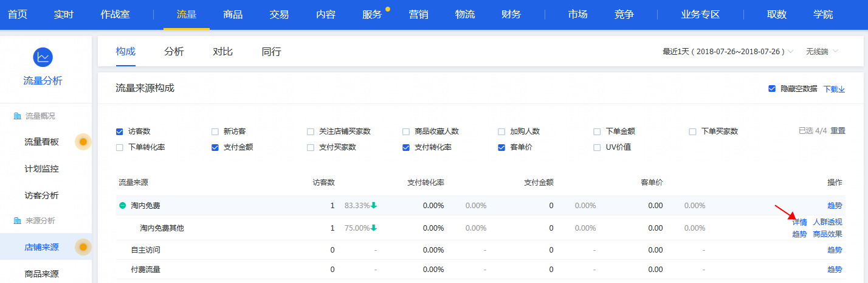868x283 pixels.
Task: Uncheck the 客单价 checkbox
Action: click(501, 147)
